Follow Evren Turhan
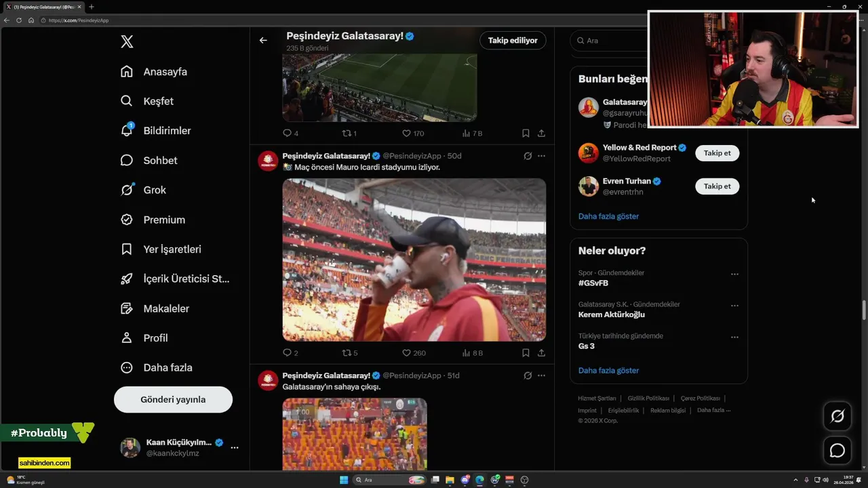This screenshot has width=868, height=488. (x=717, y=186)
